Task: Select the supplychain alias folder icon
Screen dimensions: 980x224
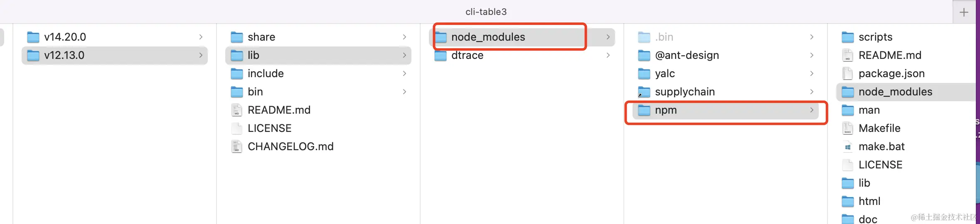Action: click(644, 92)
